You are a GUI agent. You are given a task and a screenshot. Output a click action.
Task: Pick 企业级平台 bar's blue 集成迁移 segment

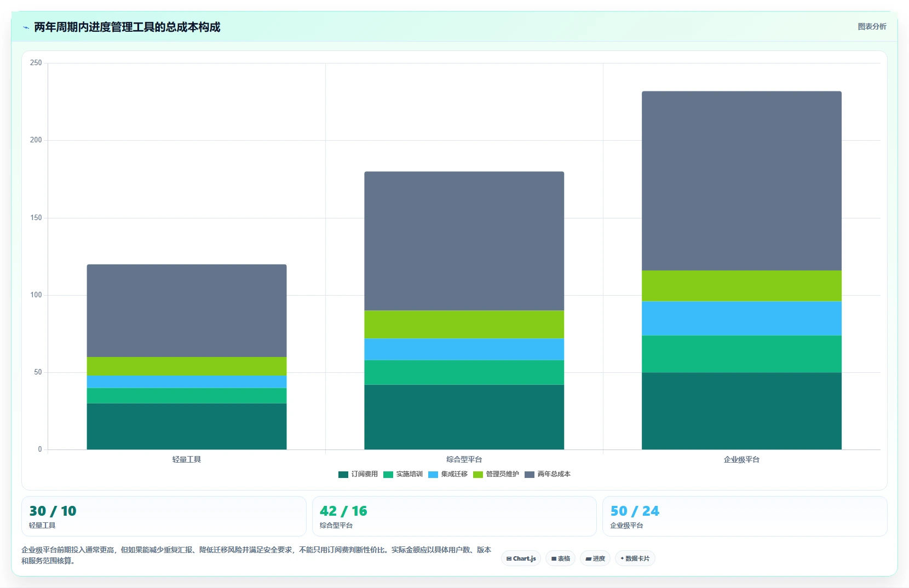(742, 319)
